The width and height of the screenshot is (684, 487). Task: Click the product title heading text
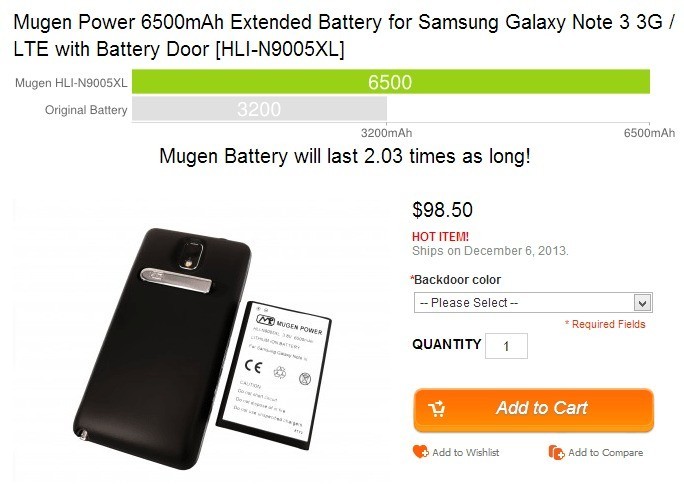click(345, 35)
